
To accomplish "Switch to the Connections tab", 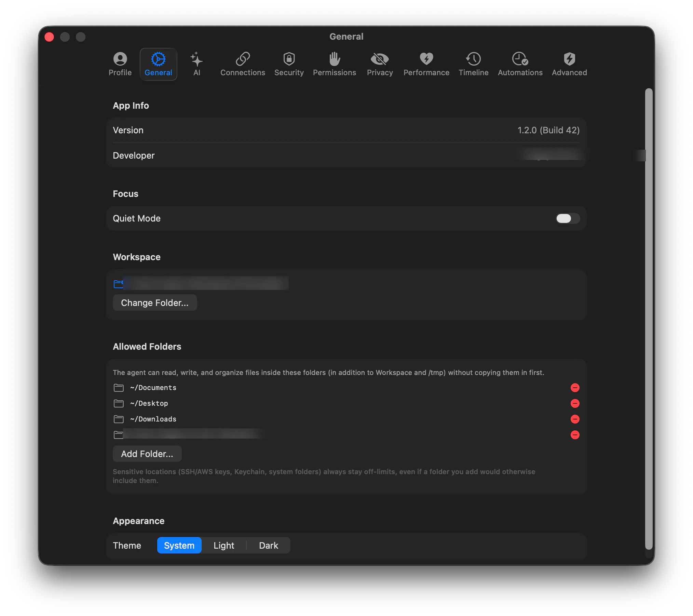I will 243,64.
